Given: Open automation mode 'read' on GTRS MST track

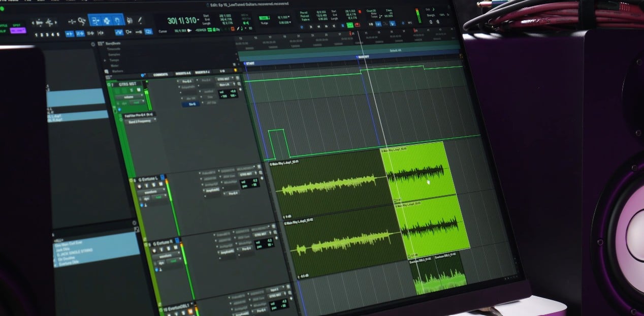Looking at the screenshot, I should [x=137, y=103].
